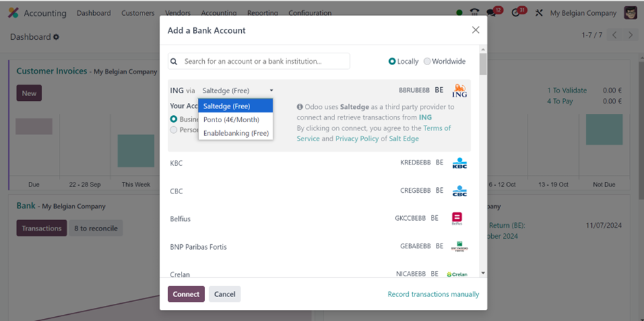Screen dimensions: 644x321
Task: Click the bank institution search field
Action: point(259,61)
